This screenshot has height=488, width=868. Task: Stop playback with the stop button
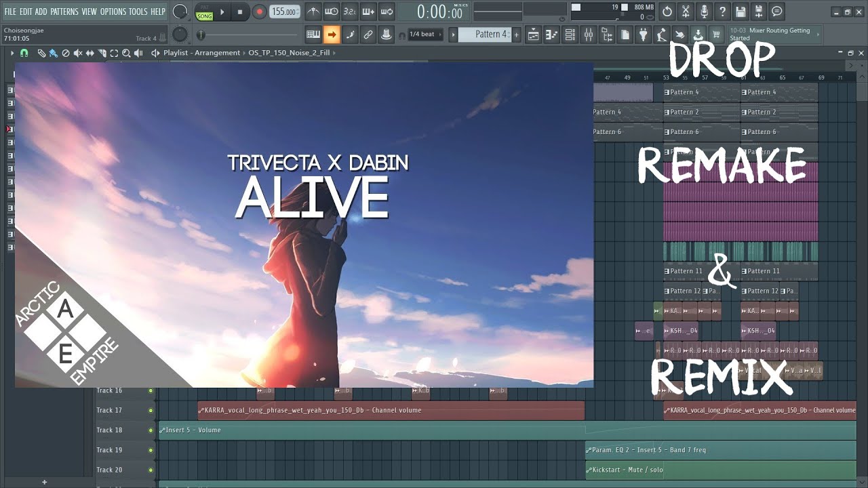click(240, 12)
